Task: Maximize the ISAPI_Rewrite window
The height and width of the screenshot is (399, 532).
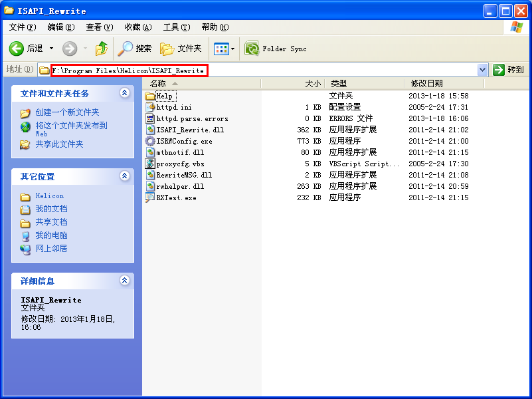Action: point(505,11)
